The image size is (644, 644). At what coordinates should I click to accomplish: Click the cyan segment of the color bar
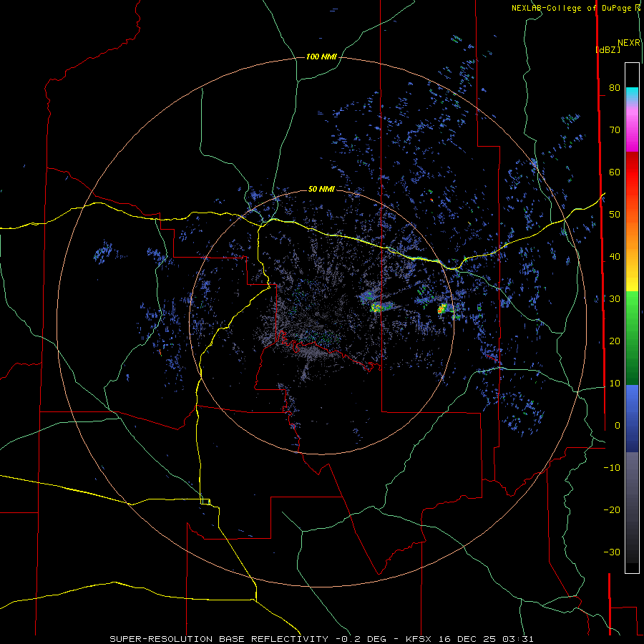pyautogui.click(x=632, y=94)
